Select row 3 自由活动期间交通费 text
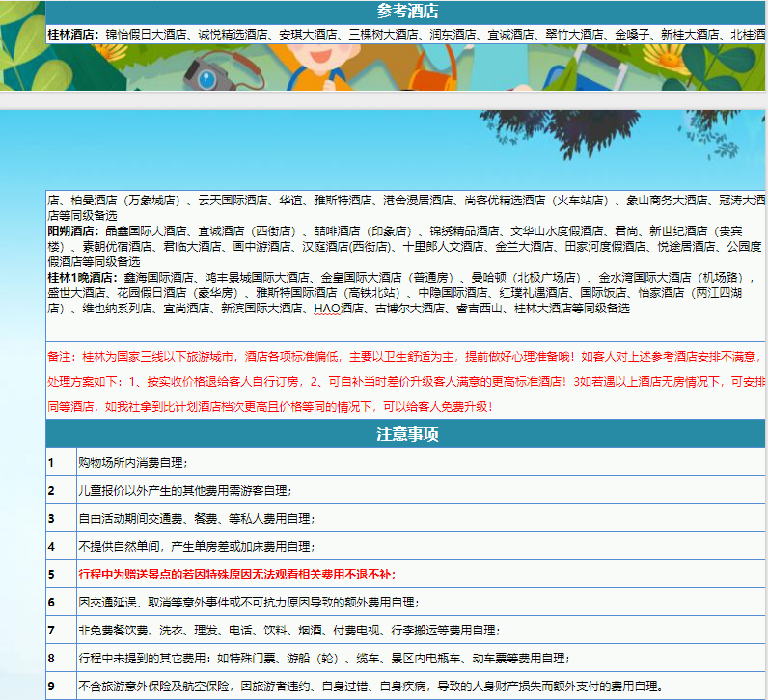768x700 pixels. point(196,519)
